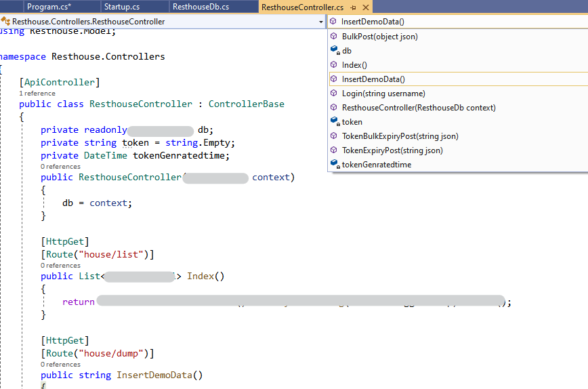Close the ResthouseController.cs tab

pyautogui.click(x=366, y=7)
